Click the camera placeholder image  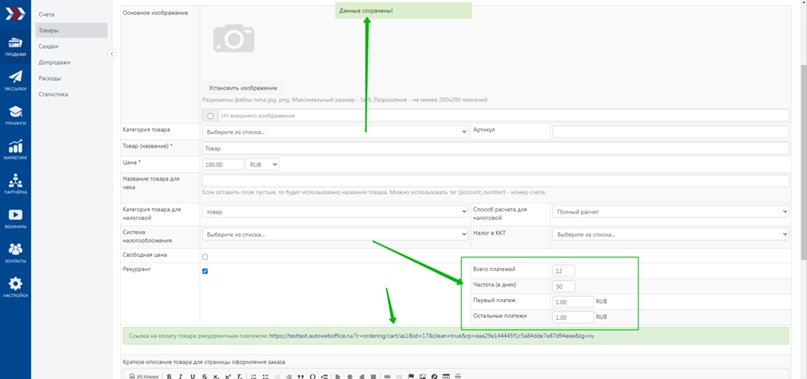[x=234, y=38]
